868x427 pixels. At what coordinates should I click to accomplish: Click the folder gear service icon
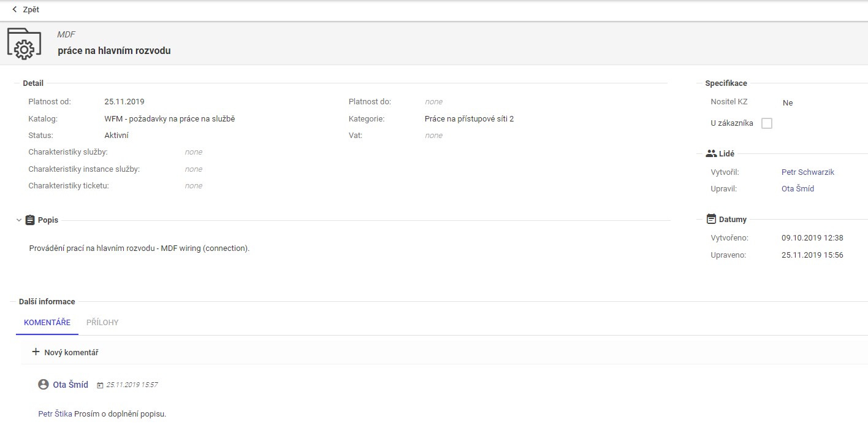pos(24,44)
